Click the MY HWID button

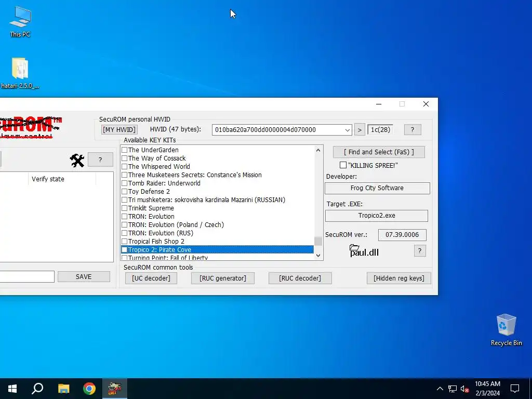point(119,129)
